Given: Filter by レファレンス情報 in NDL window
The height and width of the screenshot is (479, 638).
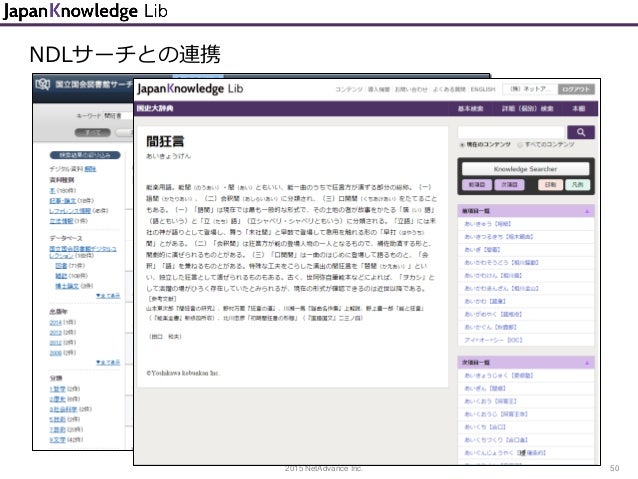Looking at the screenshot, I should coord(70,211).
